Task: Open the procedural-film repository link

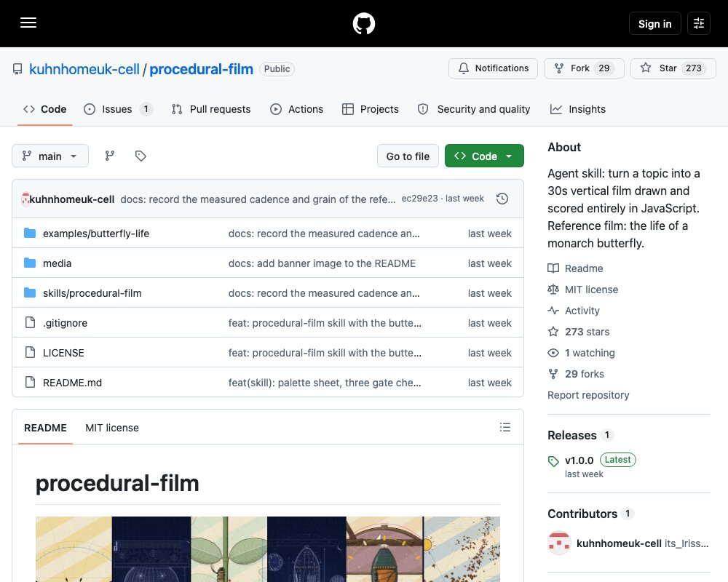Action: click(201, 69)
